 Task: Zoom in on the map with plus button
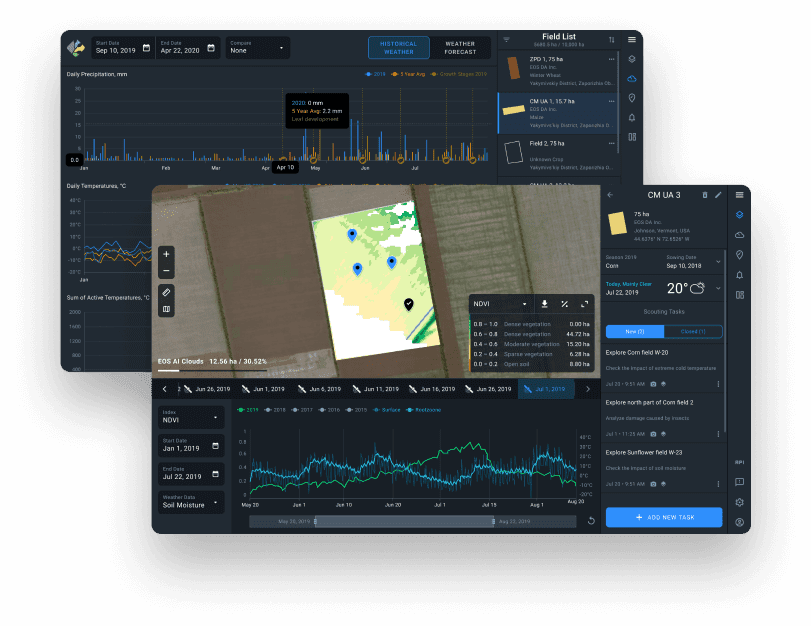pyautogui.click(x=166, y=254)
